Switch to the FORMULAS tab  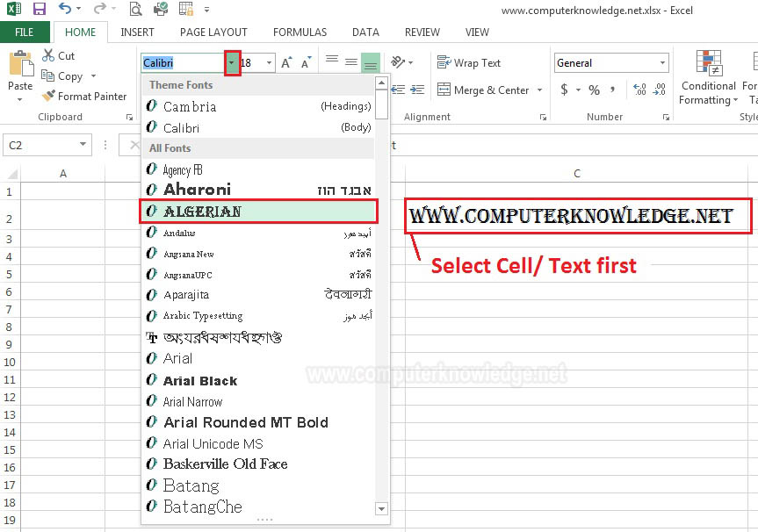click(300, 32)
